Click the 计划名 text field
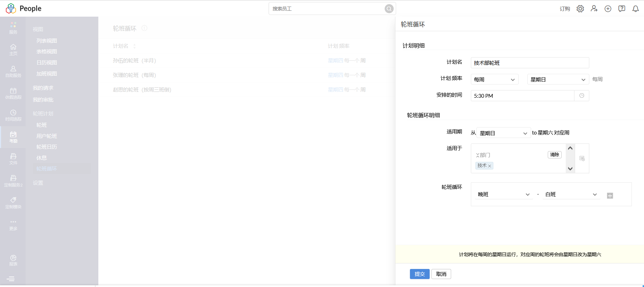Viewport: 644px width, 287px height. point(529,63)
